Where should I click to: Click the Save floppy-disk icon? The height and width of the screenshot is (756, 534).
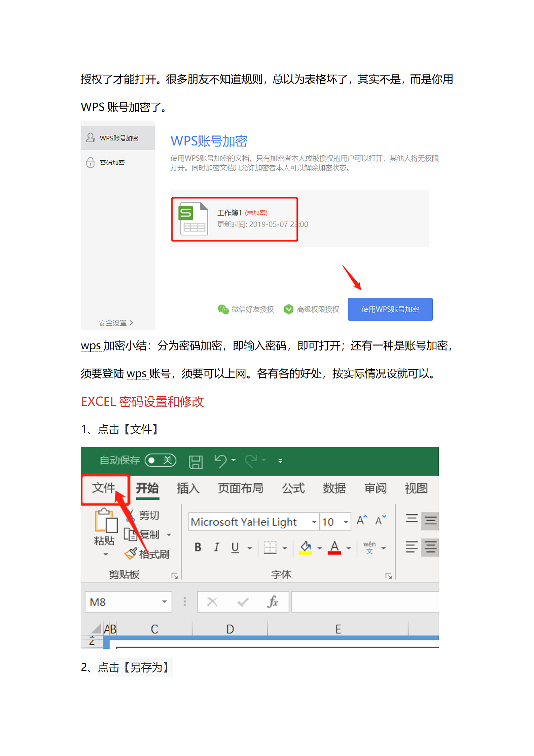click(195, 462)
